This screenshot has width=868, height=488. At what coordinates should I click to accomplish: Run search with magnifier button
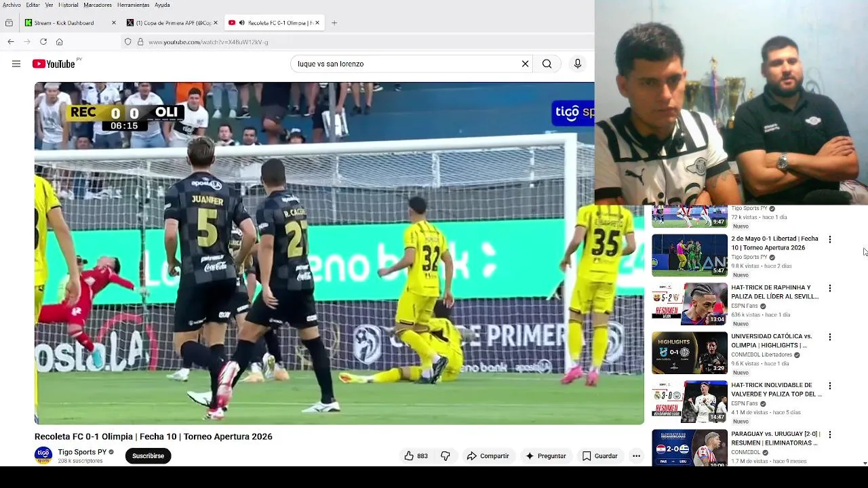point(547,64)
